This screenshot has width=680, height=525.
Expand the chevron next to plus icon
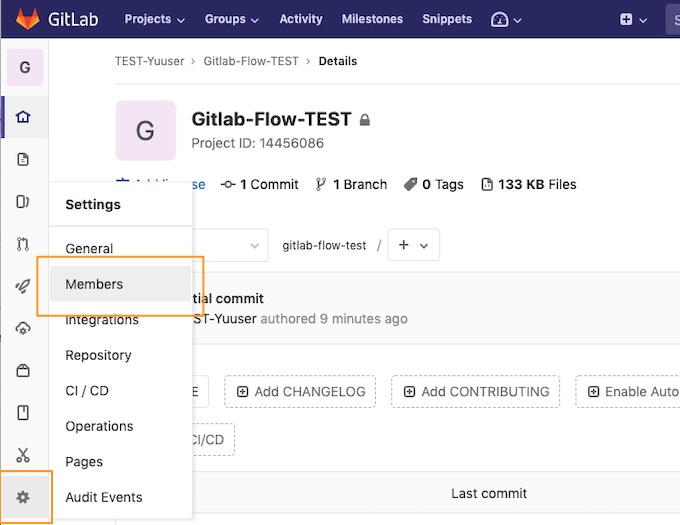click(643, 20)
